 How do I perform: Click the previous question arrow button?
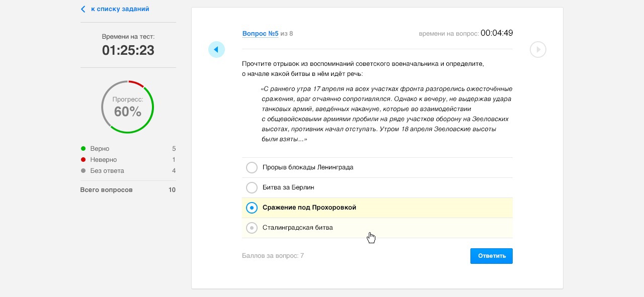click(216, 49)
